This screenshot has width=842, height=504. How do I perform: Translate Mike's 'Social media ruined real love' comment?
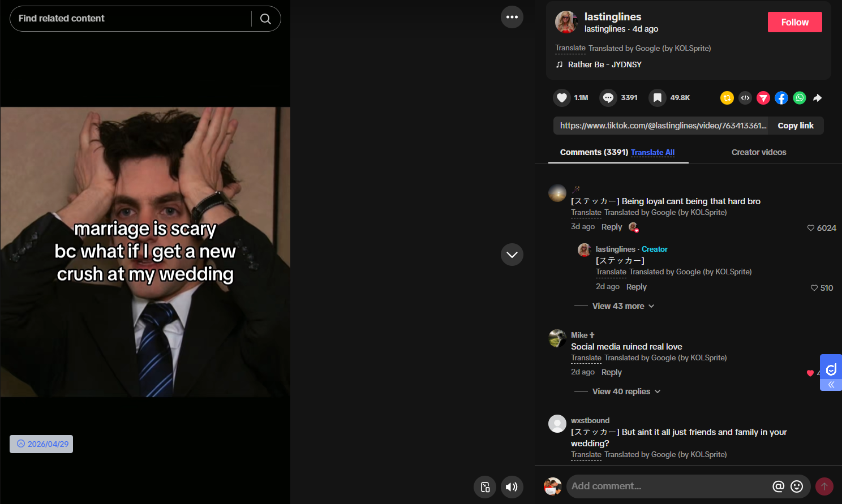pyautogui.click(x=586, y=358)
